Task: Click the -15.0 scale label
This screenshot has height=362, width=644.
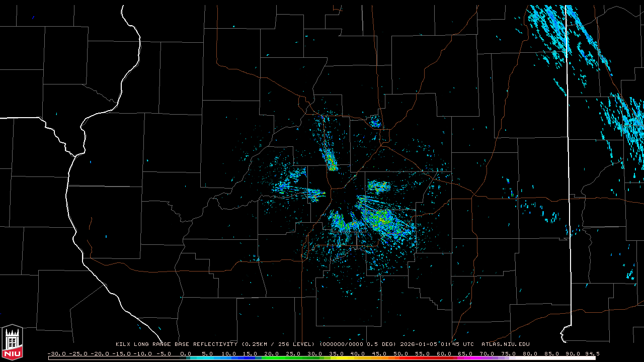Action: 121,353
